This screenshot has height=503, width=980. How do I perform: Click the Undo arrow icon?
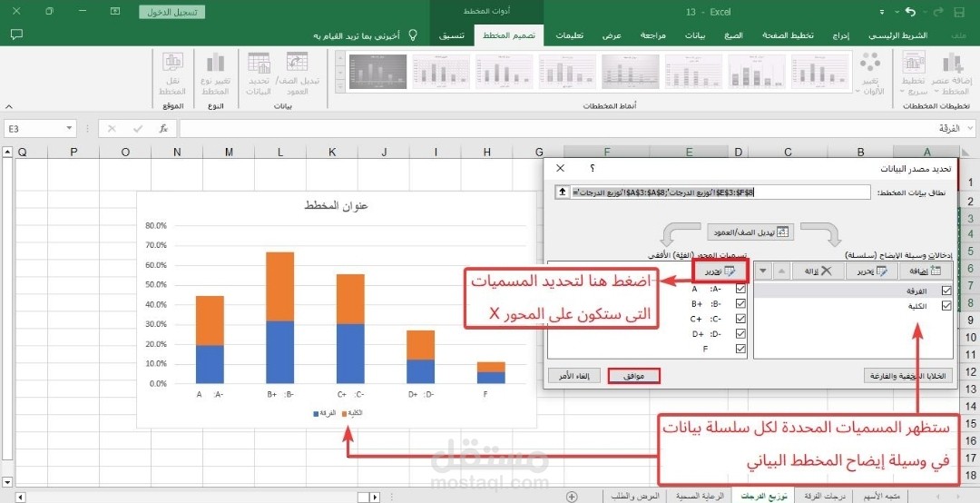(911, 12)
